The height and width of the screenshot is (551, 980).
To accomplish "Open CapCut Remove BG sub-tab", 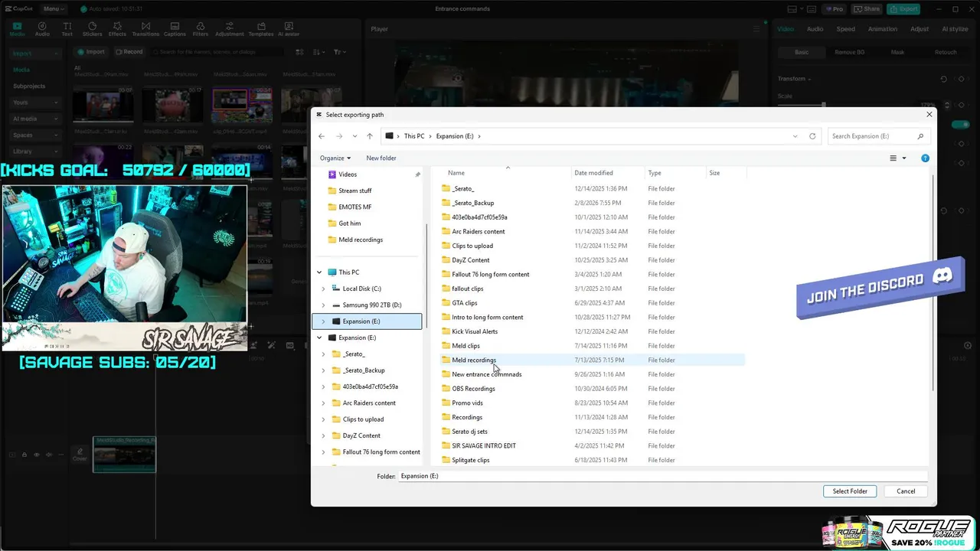I will coord(849,52).
